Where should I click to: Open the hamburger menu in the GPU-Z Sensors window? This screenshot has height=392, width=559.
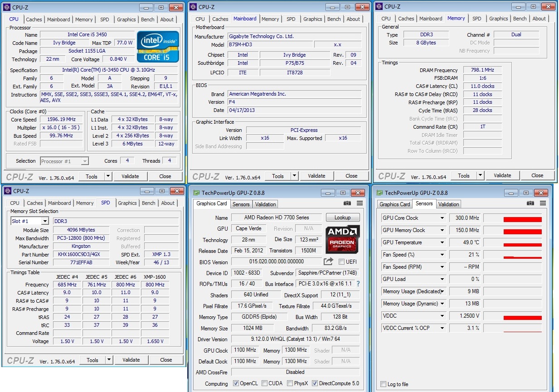[x=543, y=203]
